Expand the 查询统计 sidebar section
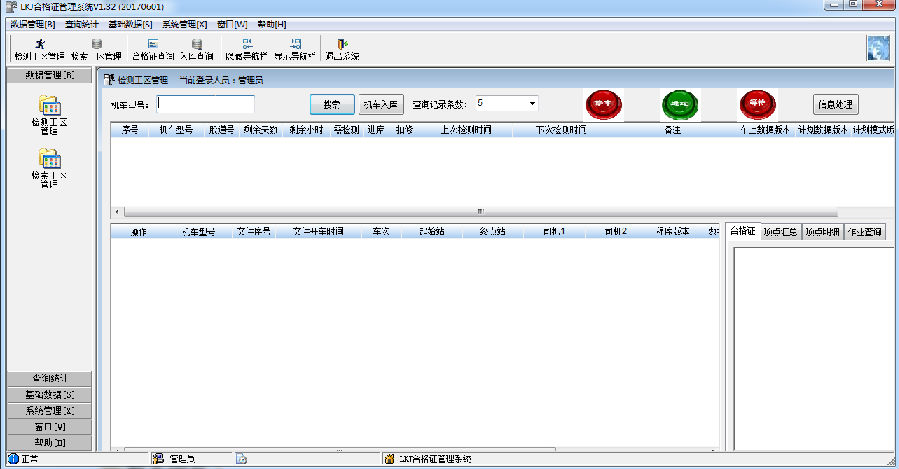The height and width of the screenshot is (469, 899). [x=50, y=378]
